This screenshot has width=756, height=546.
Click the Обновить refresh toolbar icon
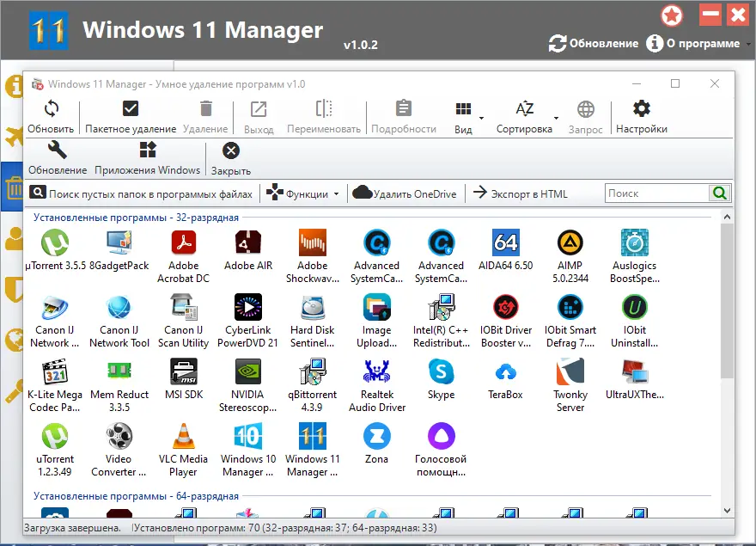click(51, 108)
